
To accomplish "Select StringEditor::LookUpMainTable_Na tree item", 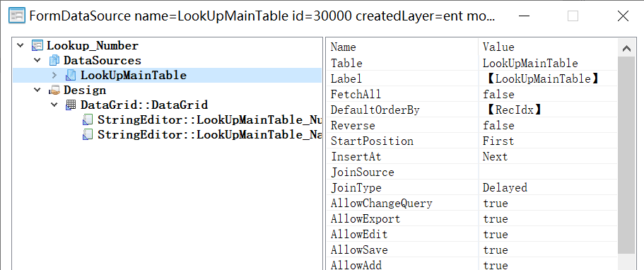I will tap(209, 135).
